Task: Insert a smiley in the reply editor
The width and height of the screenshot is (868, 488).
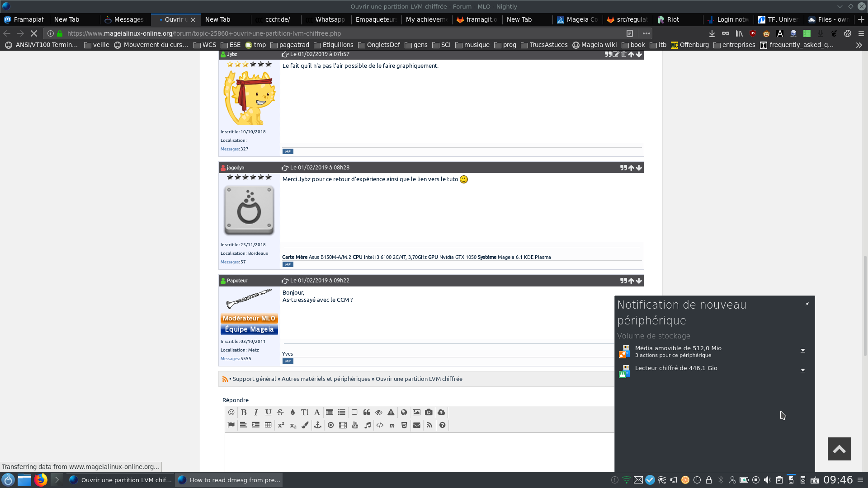Action: point(231,413)
